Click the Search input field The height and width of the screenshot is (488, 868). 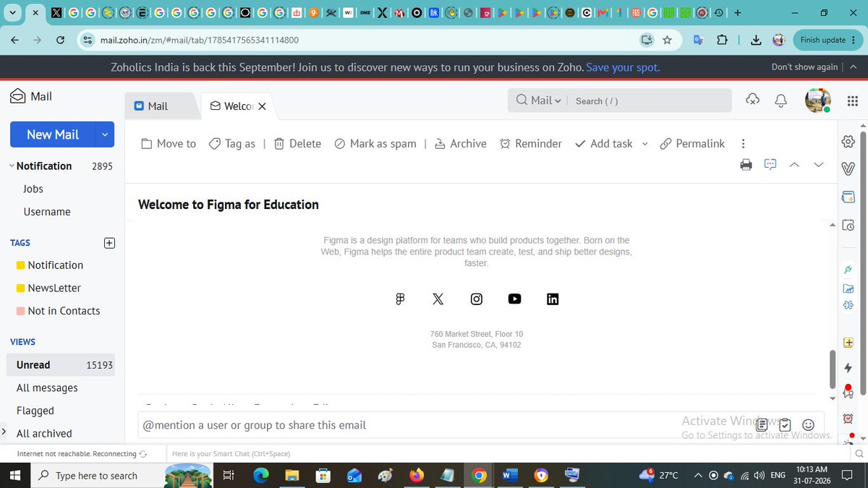(x=650, y=101)
